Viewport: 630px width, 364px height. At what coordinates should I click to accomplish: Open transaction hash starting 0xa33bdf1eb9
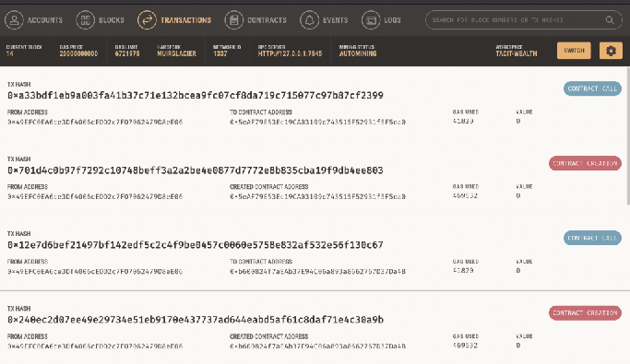(196, 96)
